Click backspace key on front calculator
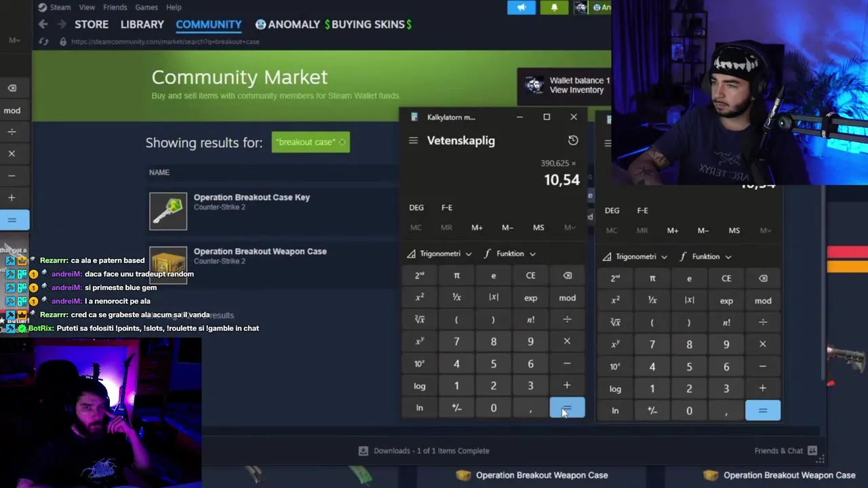The height and width of the screenshot is (488, 868). 567,276
